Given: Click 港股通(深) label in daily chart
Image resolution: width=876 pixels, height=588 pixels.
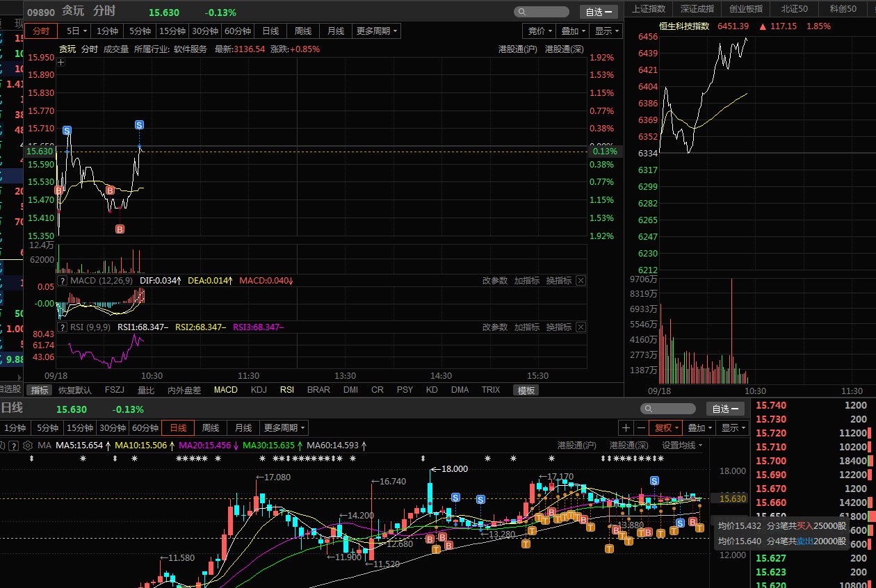Looking at the screenshot, I should pyautogui.click(x=628, y=446).
